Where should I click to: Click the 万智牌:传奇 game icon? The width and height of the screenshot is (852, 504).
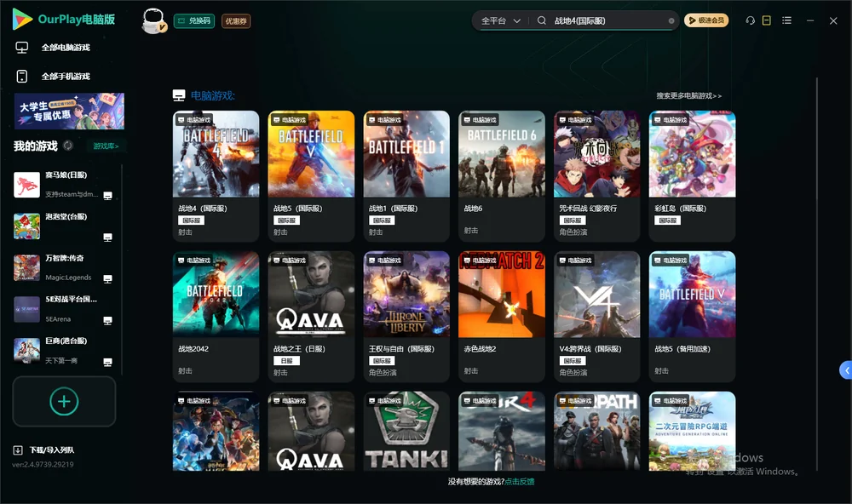coord(26,267)
